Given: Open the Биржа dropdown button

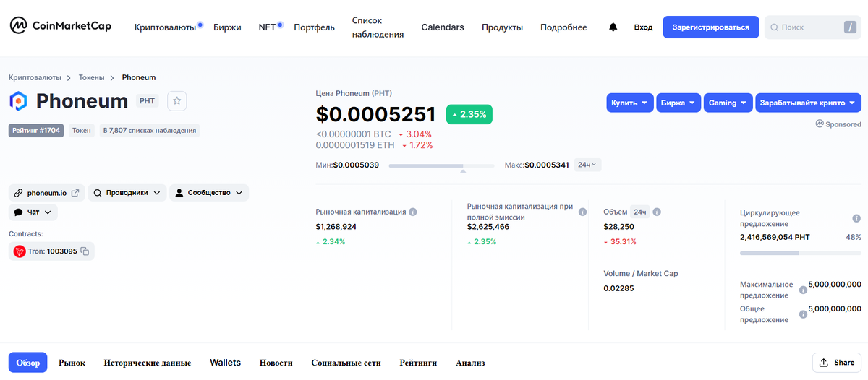Looking at the screenshot, I should coord(679,103).
